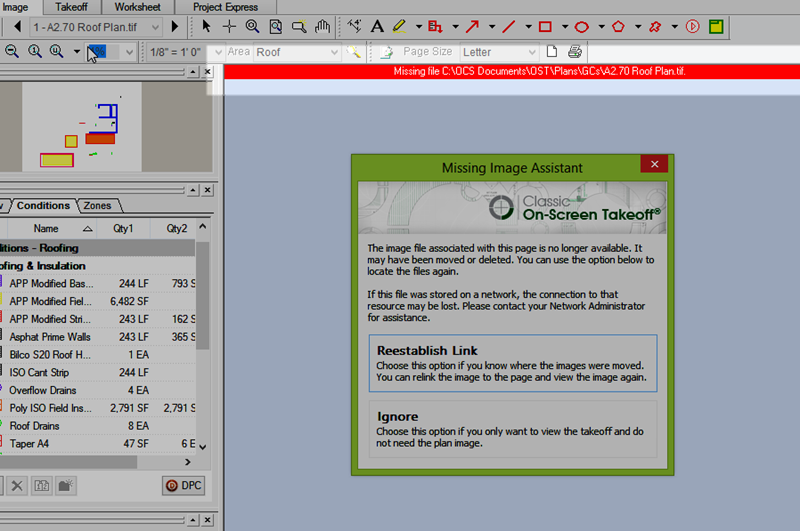Open the Area dropdown set to Roof

[x=297, y=52]
